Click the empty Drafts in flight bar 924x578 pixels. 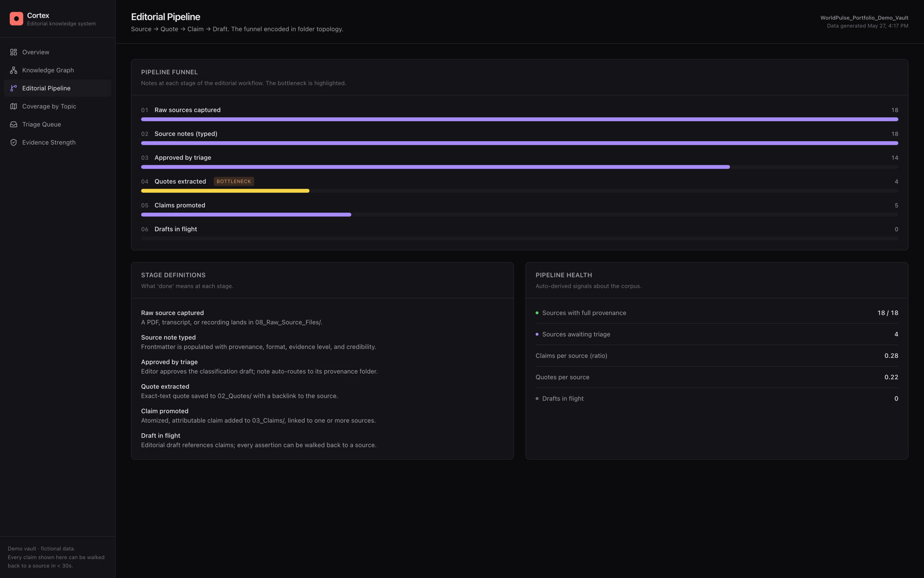pyautogui.click(x=519, y=238)
